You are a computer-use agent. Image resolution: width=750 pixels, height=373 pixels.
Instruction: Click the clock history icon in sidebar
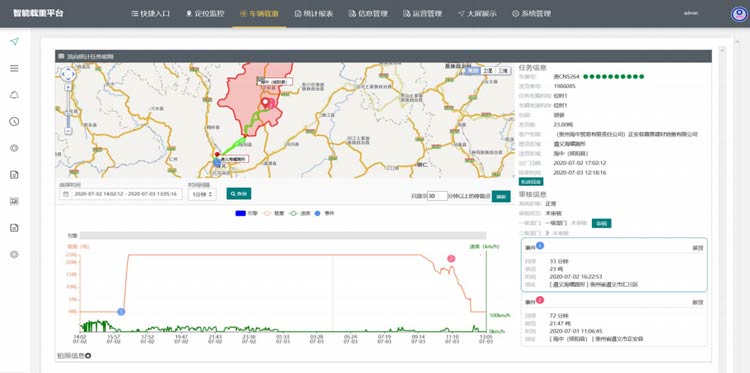point(14,121)
